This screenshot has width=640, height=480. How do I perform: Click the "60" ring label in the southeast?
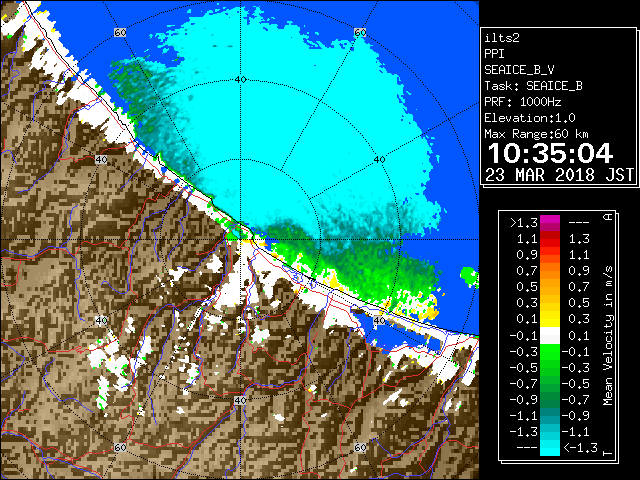360,448
